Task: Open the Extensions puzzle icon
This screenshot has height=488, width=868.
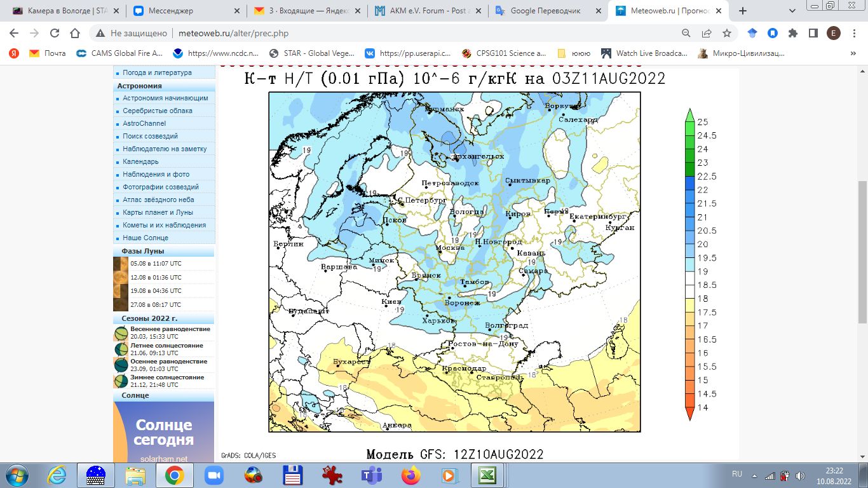Action: tap(793, 33)
